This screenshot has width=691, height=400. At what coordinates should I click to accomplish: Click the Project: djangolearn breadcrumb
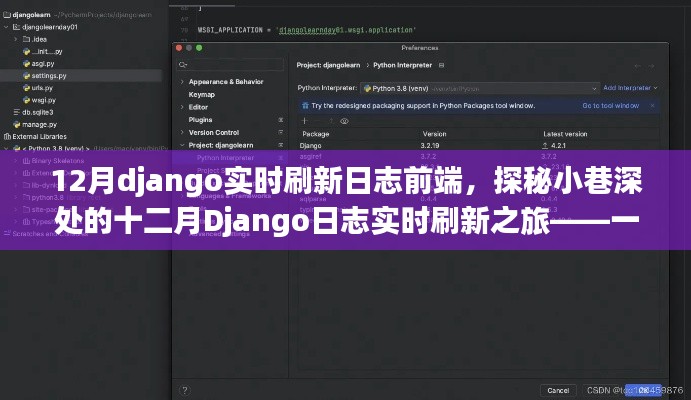coord(328,65)
